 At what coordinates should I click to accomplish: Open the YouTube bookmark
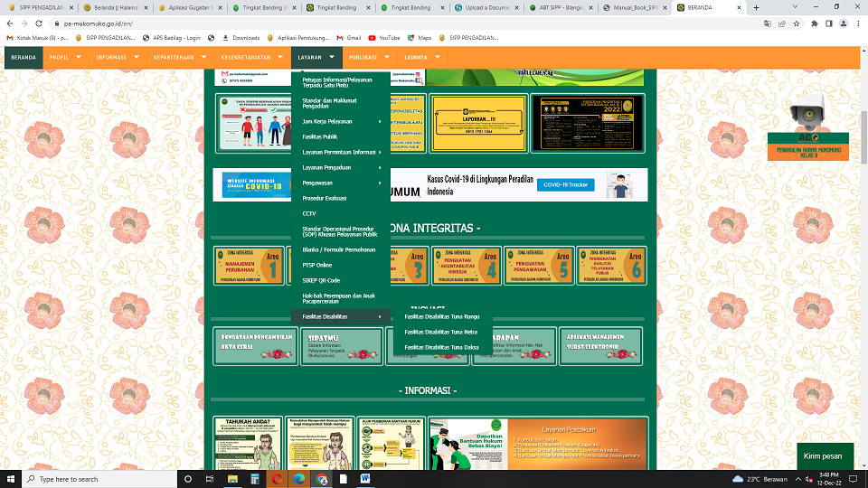pos(389,38)
